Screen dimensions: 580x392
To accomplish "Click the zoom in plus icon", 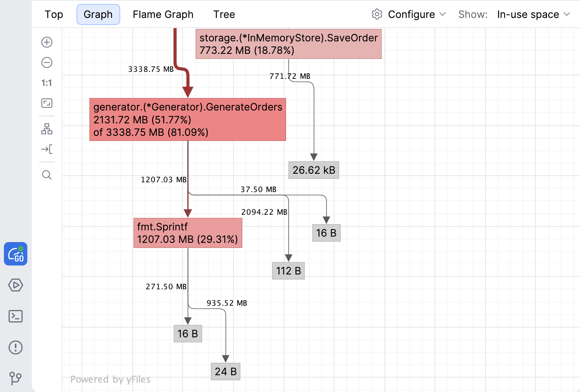I will click(47, 42).
